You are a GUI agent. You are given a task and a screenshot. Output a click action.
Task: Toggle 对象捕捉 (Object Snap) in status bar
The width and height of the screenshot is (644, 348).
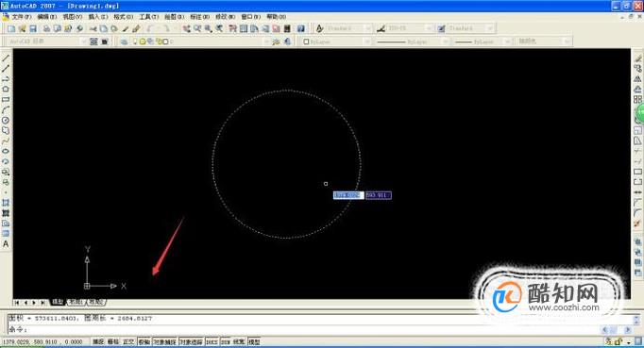click(164, 341)
